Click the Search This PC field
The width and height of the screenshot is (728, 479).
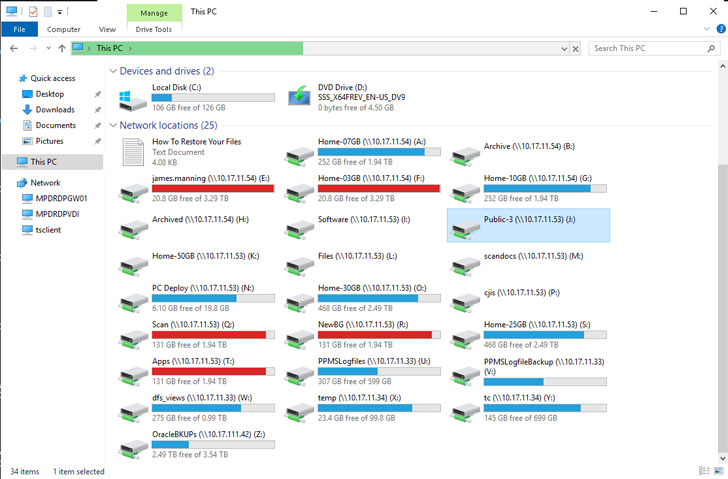click(650, 48)
